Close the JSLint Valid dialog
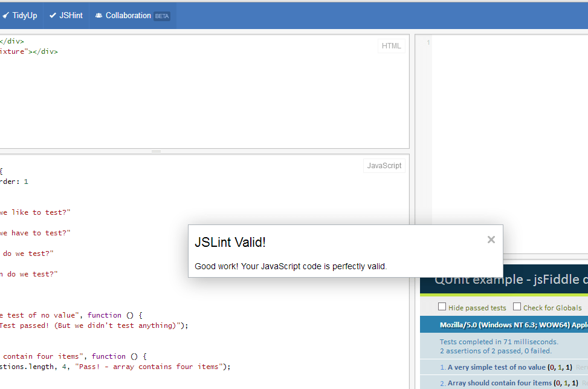 pyautogui.click(x=491, y=240)
